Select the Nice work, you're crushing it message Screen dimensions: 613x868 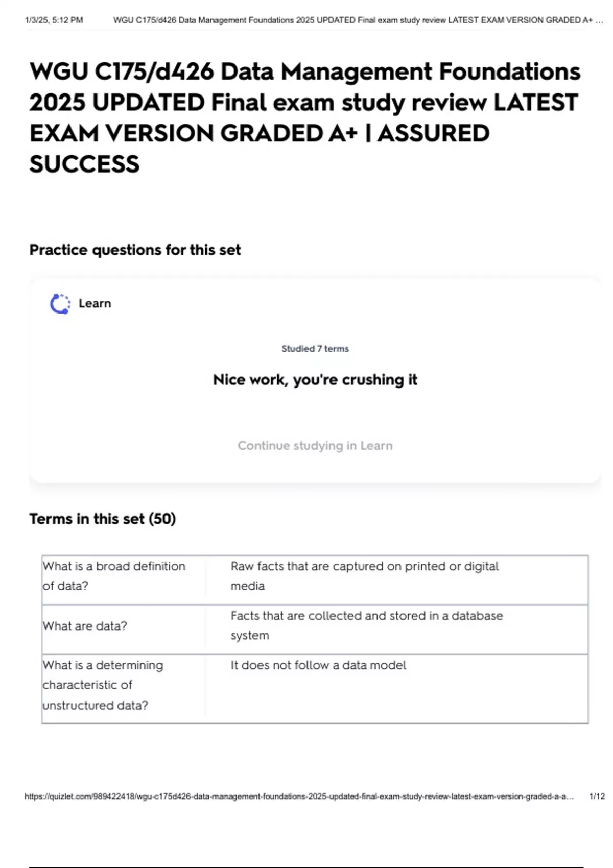click(315, 380)
